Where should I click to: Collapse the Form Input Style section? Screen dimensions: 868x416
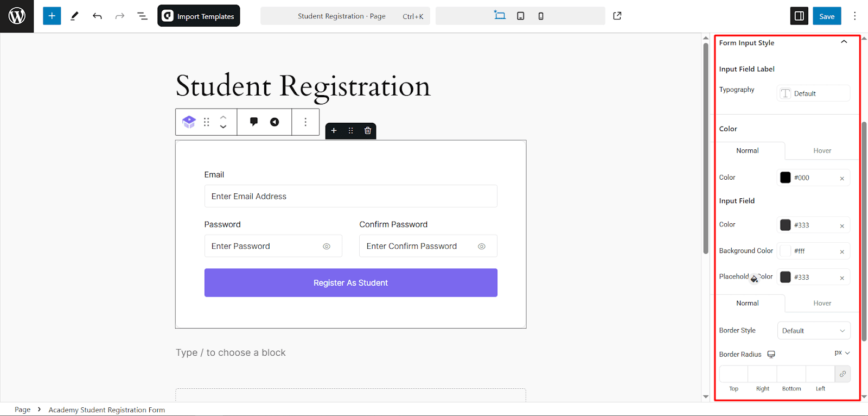[844, 42]
